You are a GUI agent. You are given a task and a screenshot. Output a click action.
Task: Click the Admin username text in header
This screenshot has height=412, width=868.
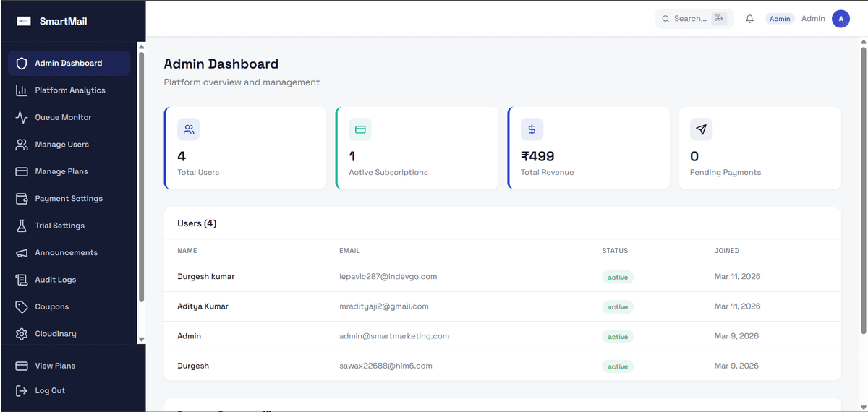click(x=813, y=19)
